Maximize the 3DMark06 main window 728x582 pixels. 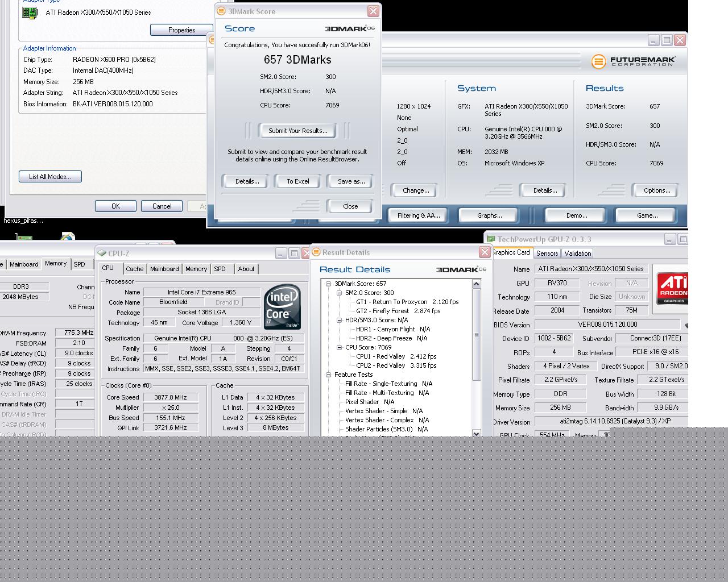(667, 40)
